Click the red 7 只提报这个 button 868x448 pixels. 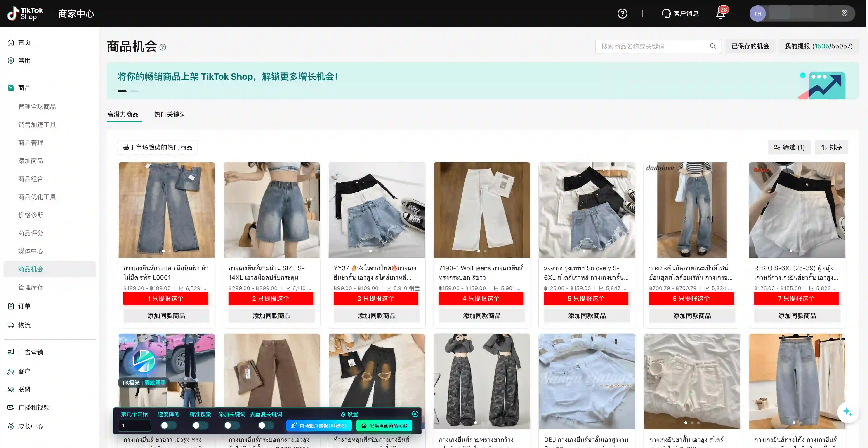point(796,299)
